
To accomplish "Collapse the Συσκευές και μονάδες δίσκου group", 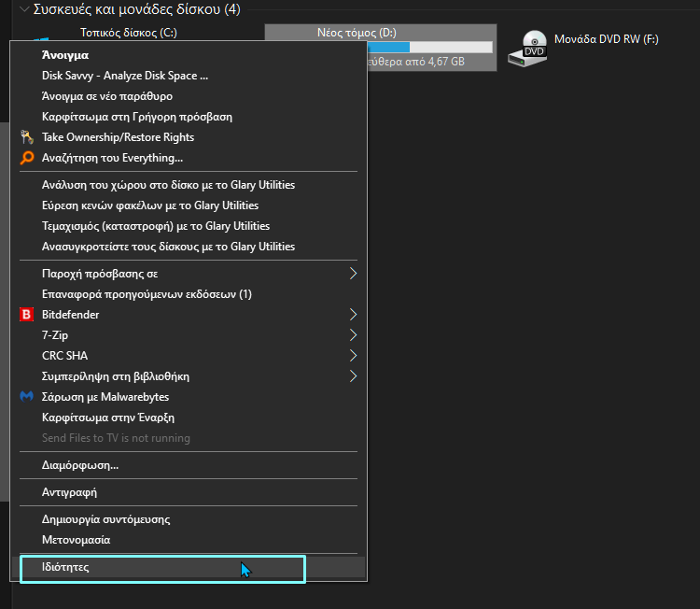I will coord(24,9).
